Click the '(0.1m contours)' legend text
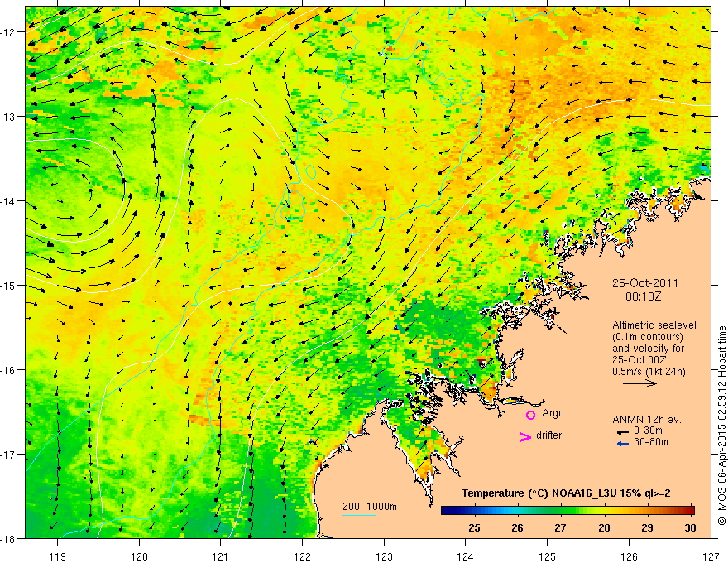Screen dimensions: 728x563 (x=648, y=337)
